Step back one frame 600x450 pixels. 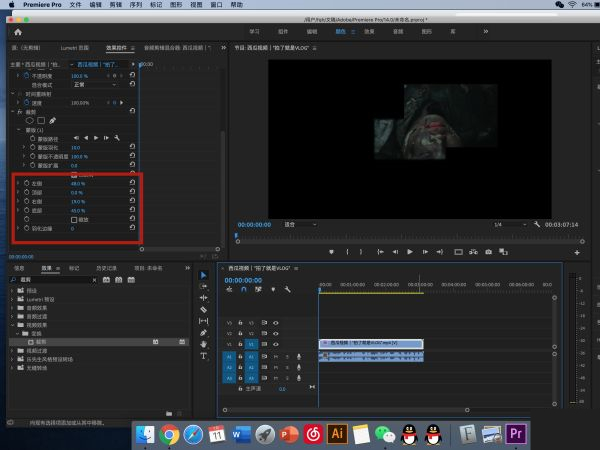395,252
